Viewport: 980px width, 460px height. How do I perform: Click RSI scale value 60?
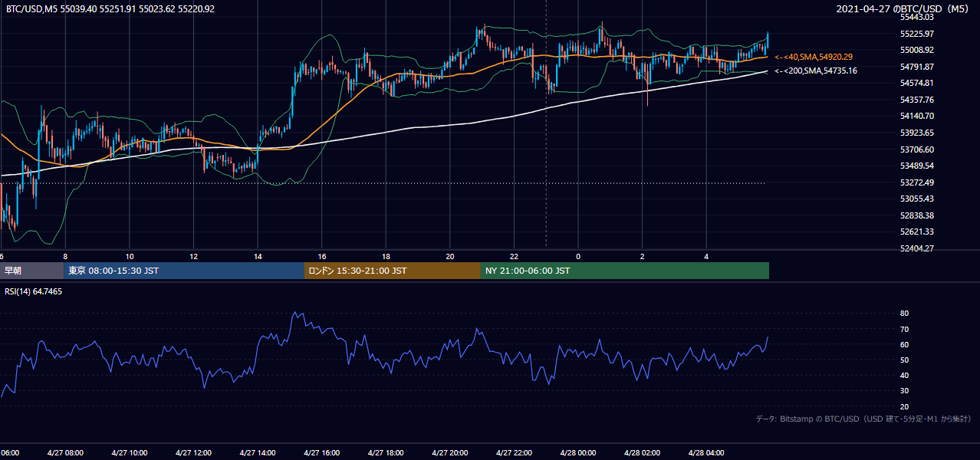pos(905,344)
